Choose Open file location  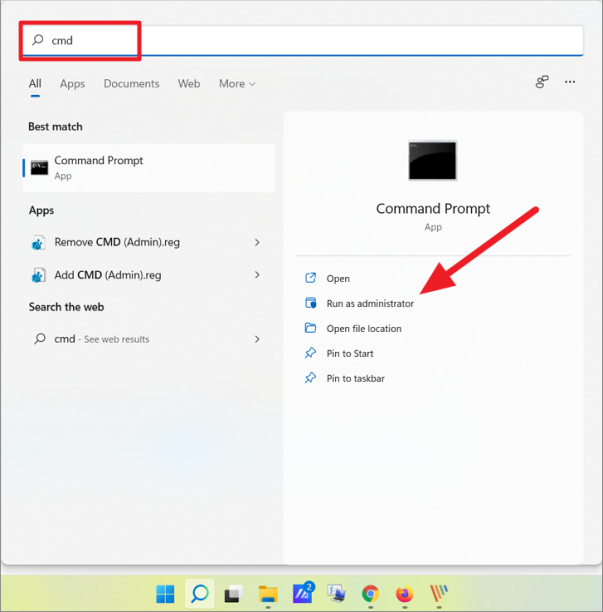pyautogui.click(x=364, y=329)
